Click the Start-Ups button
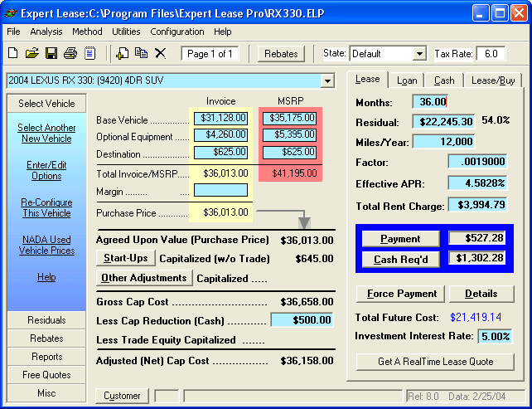Image resolution: width=532 pixels, height=409 pixels. (126, 258)
